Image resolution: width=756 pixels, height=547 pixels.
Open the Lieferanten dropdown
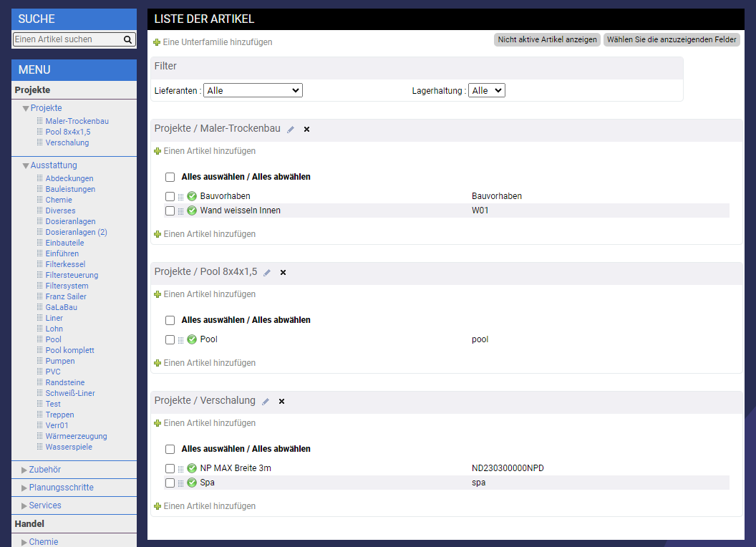tap(253, 91)
